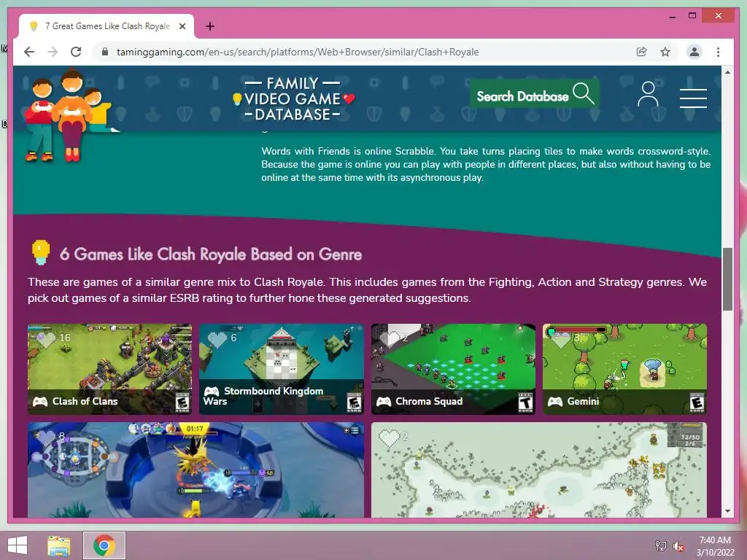Click ESRB rating badge on Clash of Clans

tap(182, 402)
